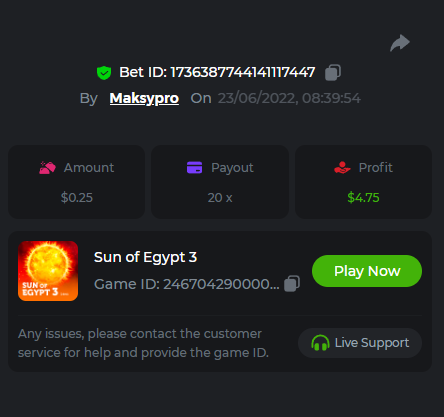This screenshot has width=444, height=417.
Task: Open the Sun of Egypt 3 thumbnail
Action: [48, 271]
